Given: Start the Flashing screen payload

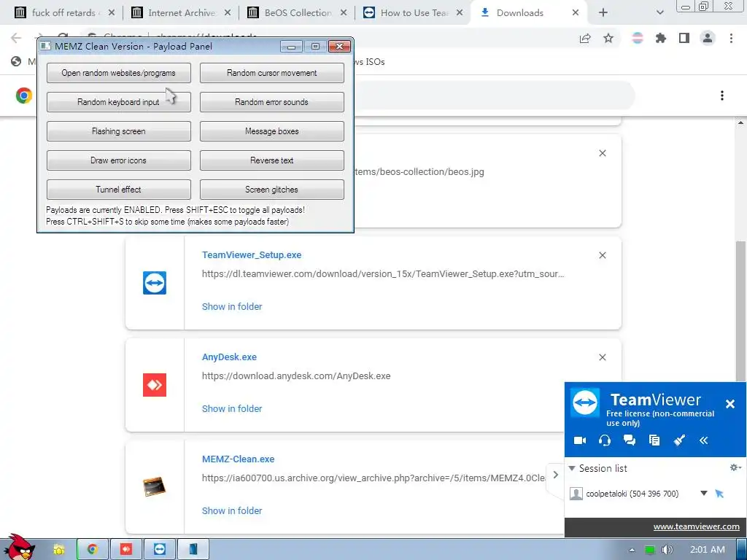Looking at the screenshot, I should (119, 131).
